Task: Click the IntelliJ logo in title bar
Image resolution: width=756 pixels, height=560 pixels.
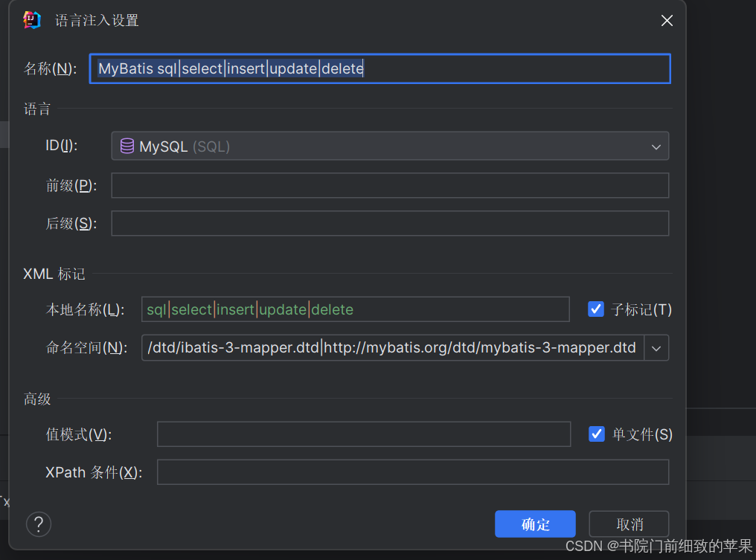Action: pos(32,20)
